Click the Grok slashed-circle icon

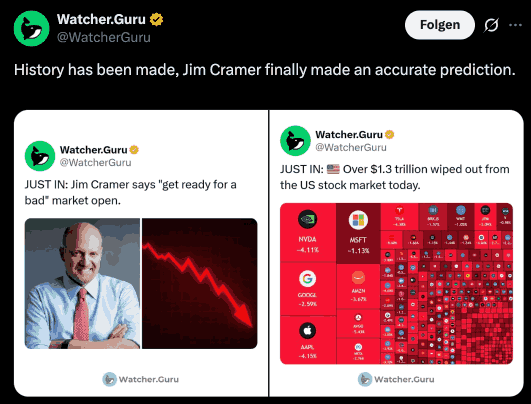(x=491, y=25)
